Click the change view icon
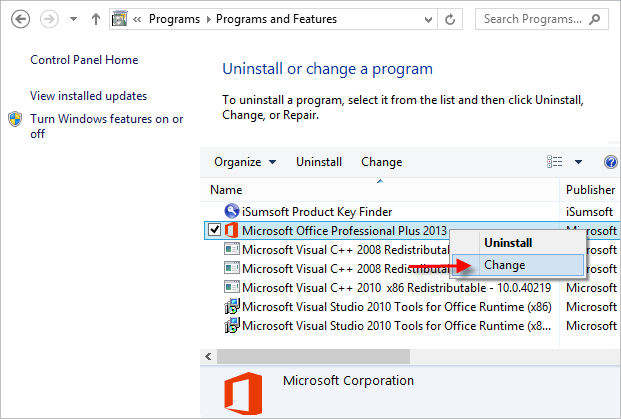621x419 pixels. [554, 162]
